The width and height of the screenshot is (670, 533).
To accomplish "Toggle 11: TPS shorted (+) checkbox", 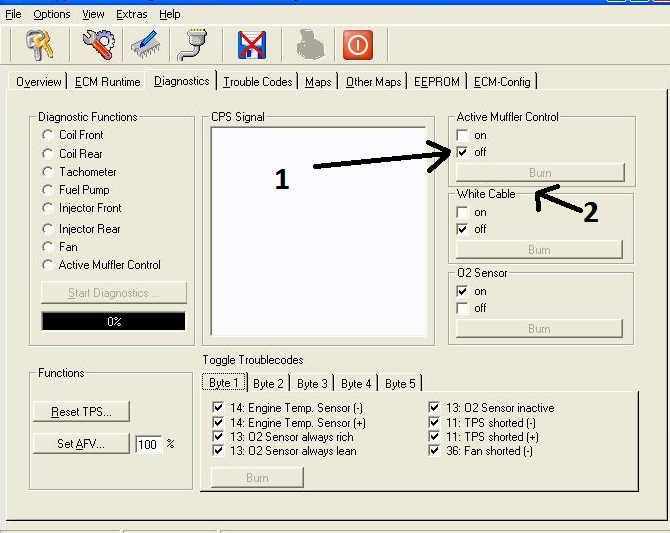I will click(434, 436).
